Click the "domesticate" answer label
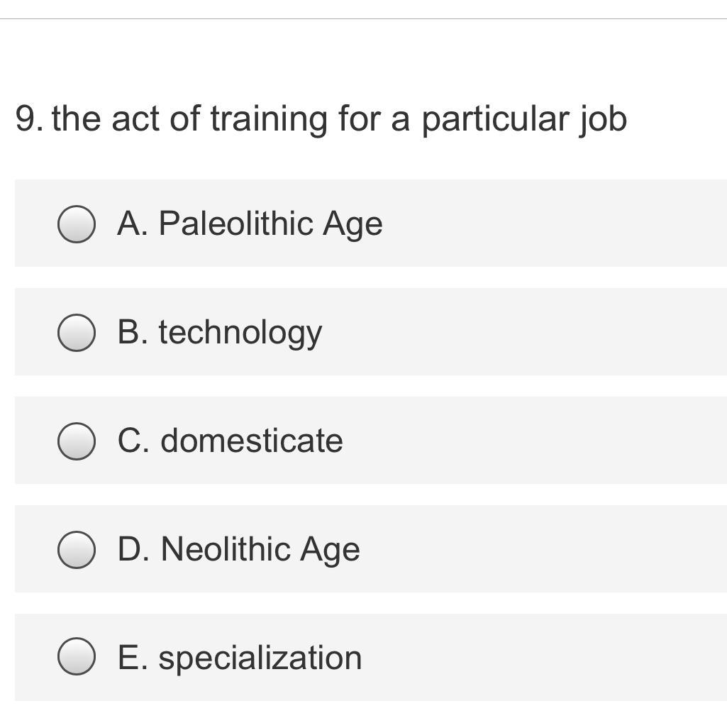 [252, 441]
